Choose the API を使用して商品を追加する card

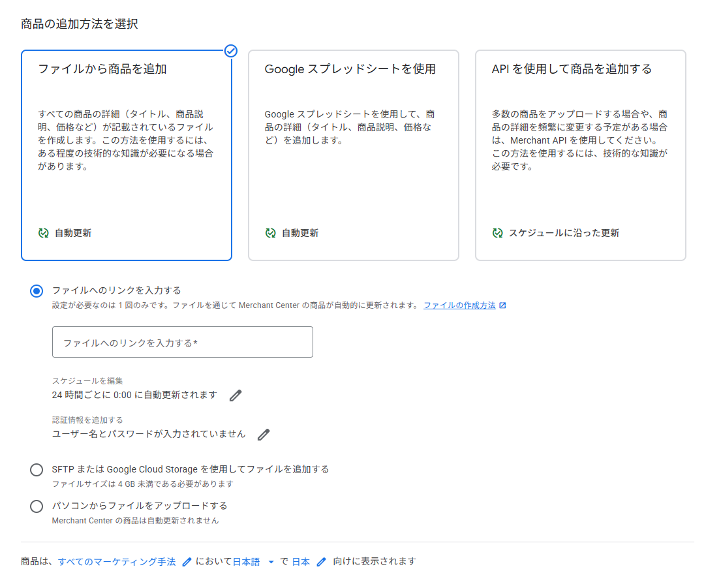tap(580, 155)
